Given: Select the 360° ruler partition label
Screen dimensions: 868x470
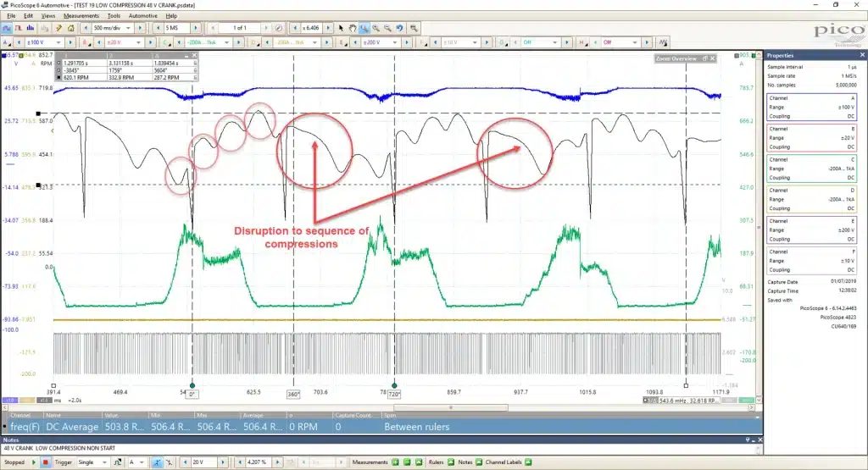Looking at the screenshot, I should (293, 395).
